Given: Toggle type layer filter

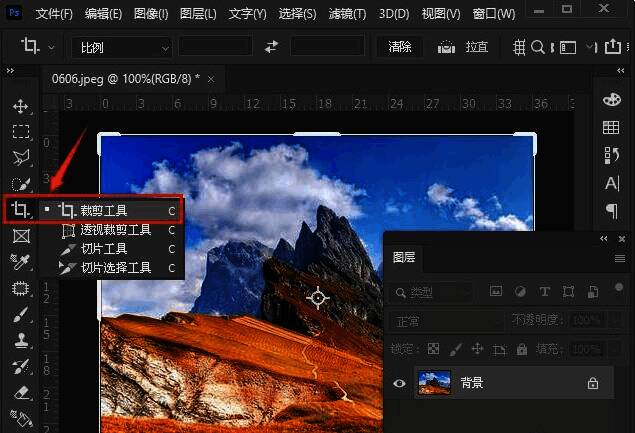Looking at the screenshot, I should [x=544, y=291].
